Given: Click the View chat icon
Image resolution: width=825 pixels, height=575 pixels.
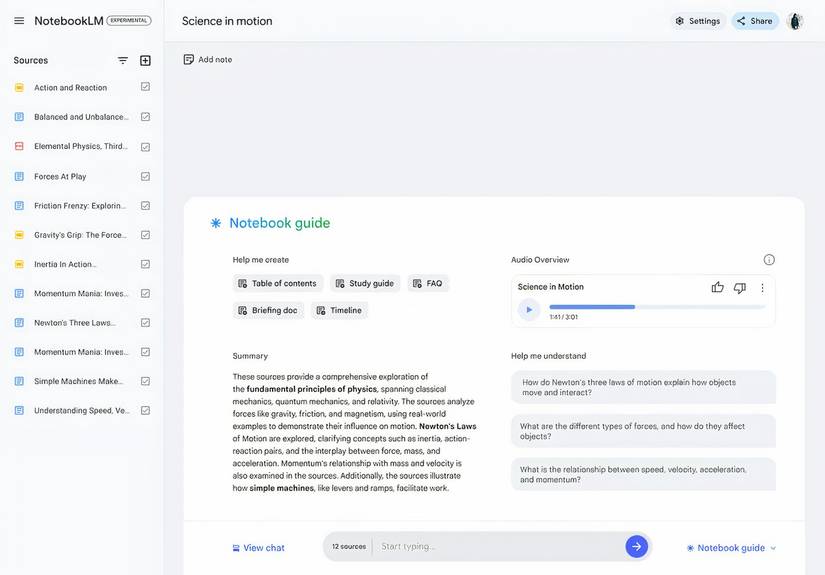Looking at the screenshot, I should coord(236,548).
